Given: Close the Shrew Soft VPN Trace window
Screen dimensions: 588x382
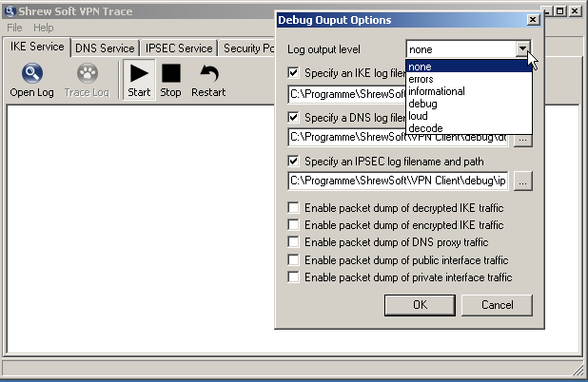Looking at the screenshot, I should point(575,11).
